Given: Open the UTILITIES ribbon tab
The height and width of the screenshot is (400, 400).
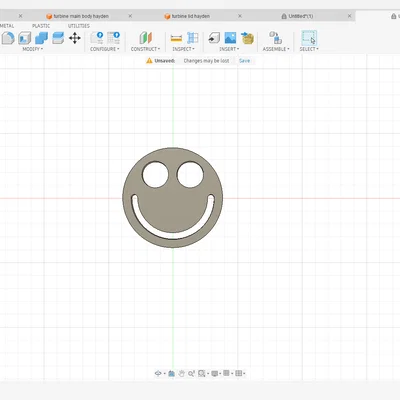Looking at the screenshot, I should [79, 26].
